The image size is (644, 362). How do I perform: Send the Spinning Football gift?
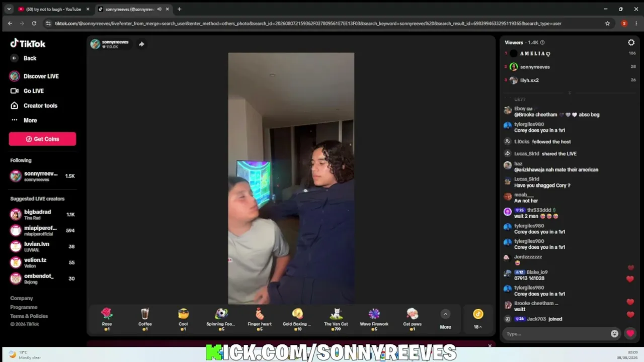(221, 320)
